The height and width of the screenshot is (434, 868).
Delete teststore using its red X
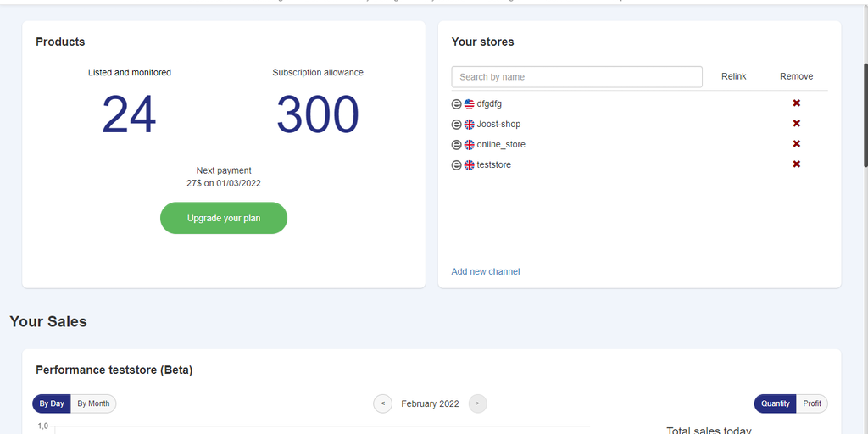click(x=796, y=164)
